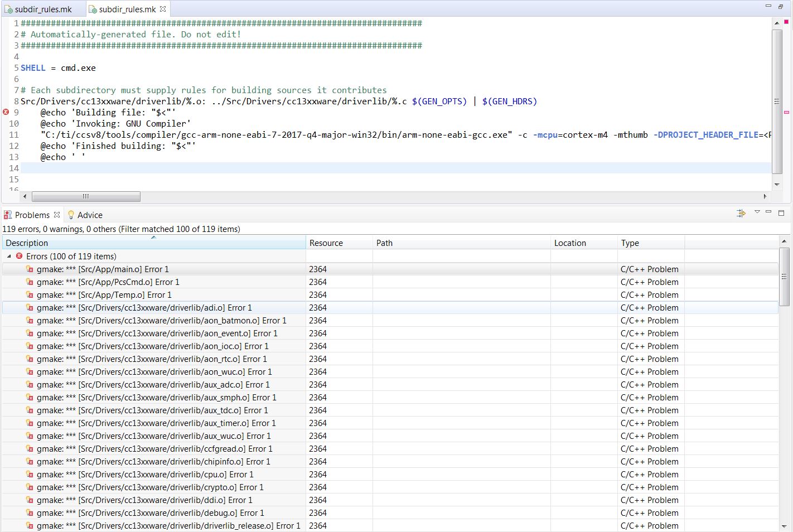793x532 pixels.
Task: Click the editor horizontal scrollbar thumb
Action: (86, 196)
